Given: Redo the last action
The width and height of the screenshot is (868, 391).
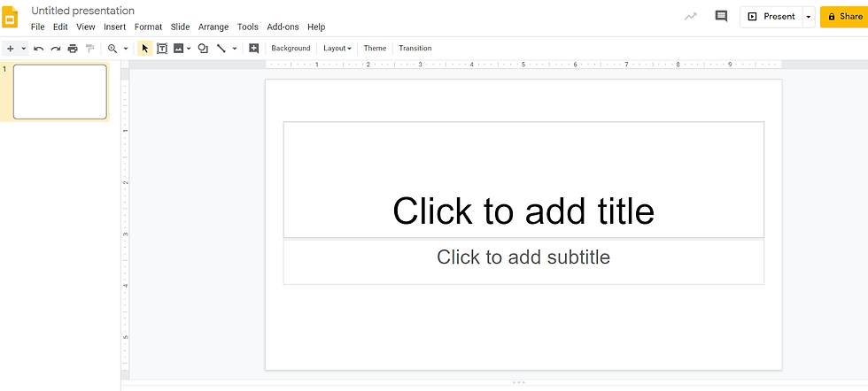Looking at the screenshot, I should click(55, 49).
